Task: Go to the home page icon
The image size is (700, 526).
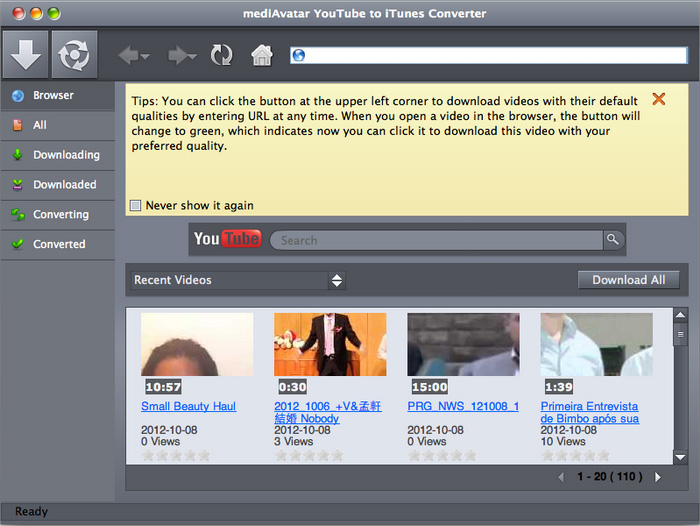Action: coord(262,55)
